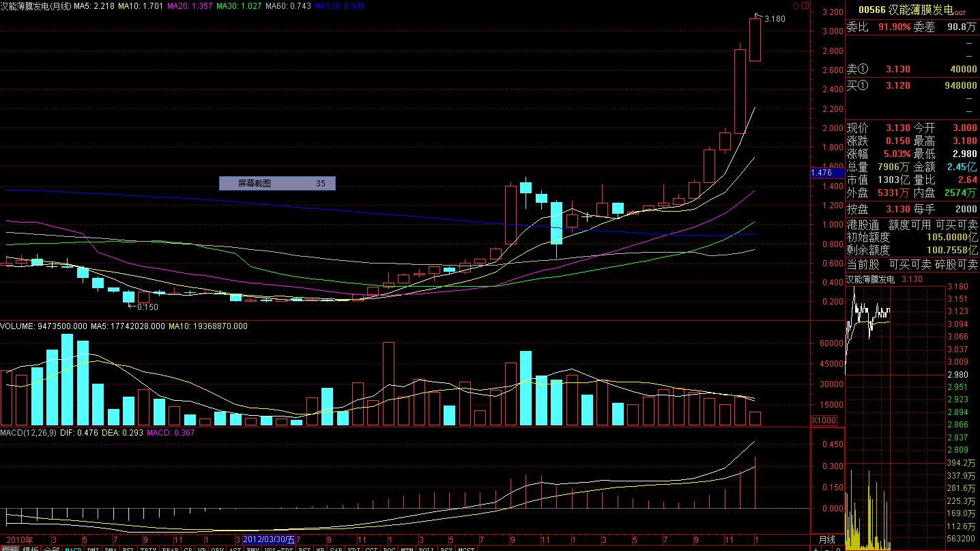
Task: Select the ROC indicator tab
Action: (390, 548)
